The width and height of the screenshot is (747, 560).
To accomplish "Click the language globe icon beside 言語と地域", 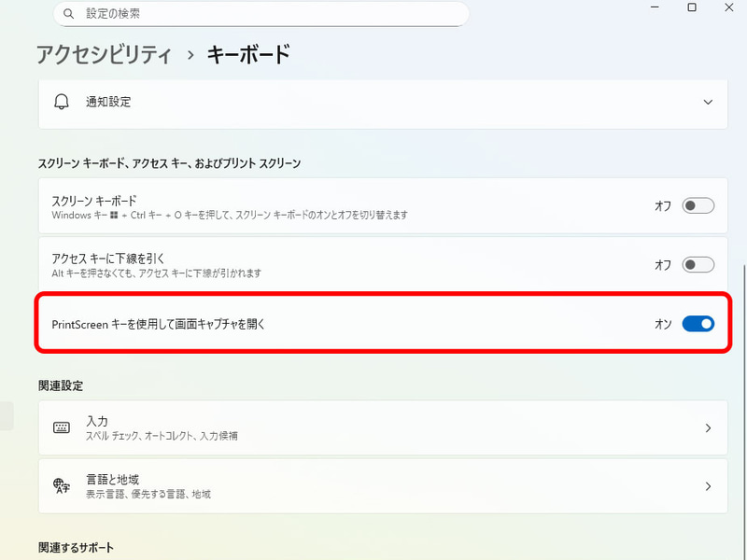I will 60,485.
